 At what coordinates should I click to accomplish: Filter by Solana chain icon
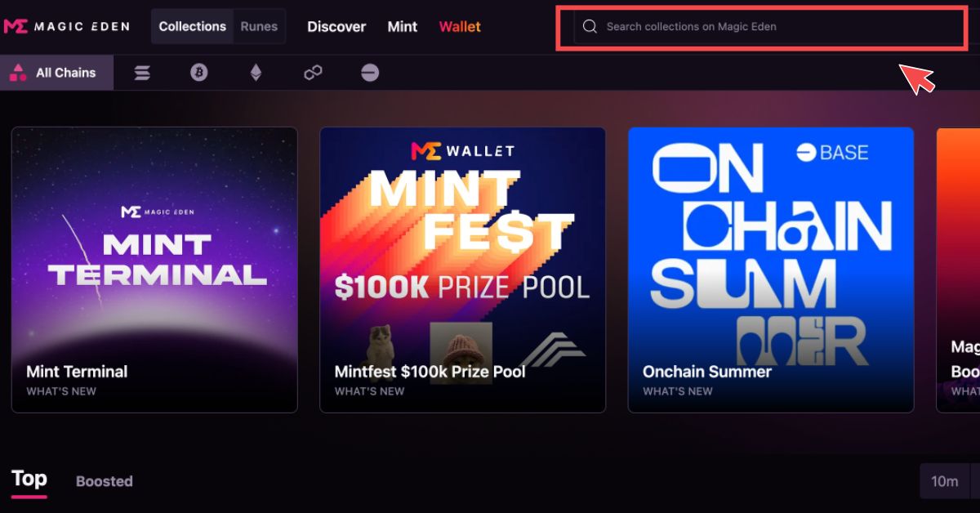(x=142, y=74)
